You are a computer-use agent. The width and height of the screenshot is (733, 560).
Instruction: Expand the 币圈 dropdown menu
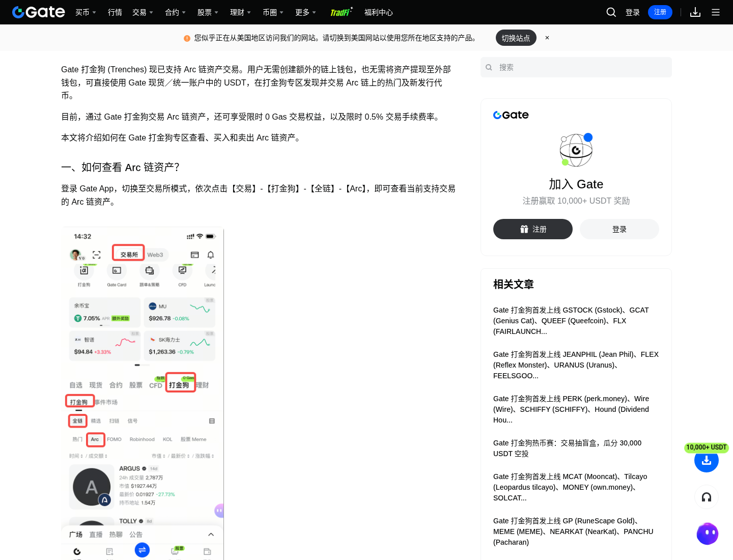tap(273, 12)
